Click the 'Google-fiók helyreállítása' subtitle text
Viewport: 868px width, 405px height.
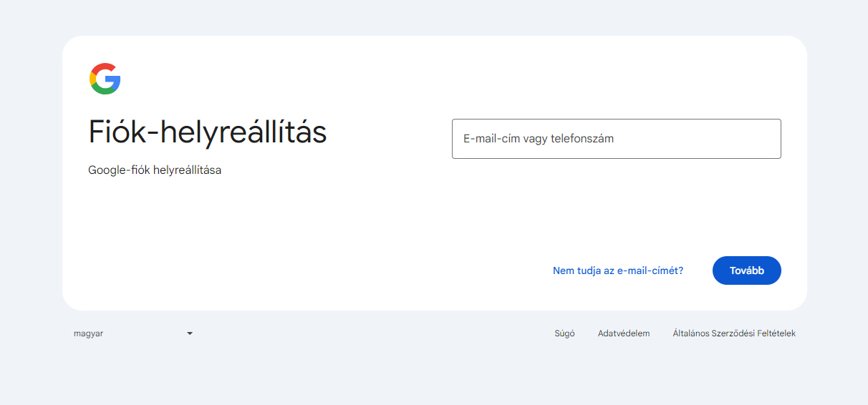tap(155, 170)
